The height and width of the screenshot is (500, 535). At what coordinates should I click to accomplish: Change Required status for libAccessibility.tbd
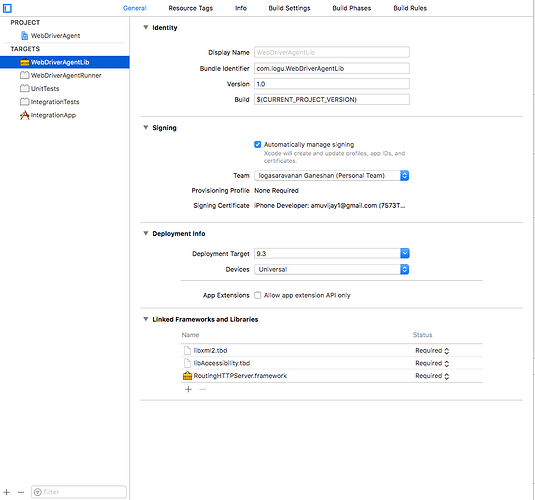point(432,363)
